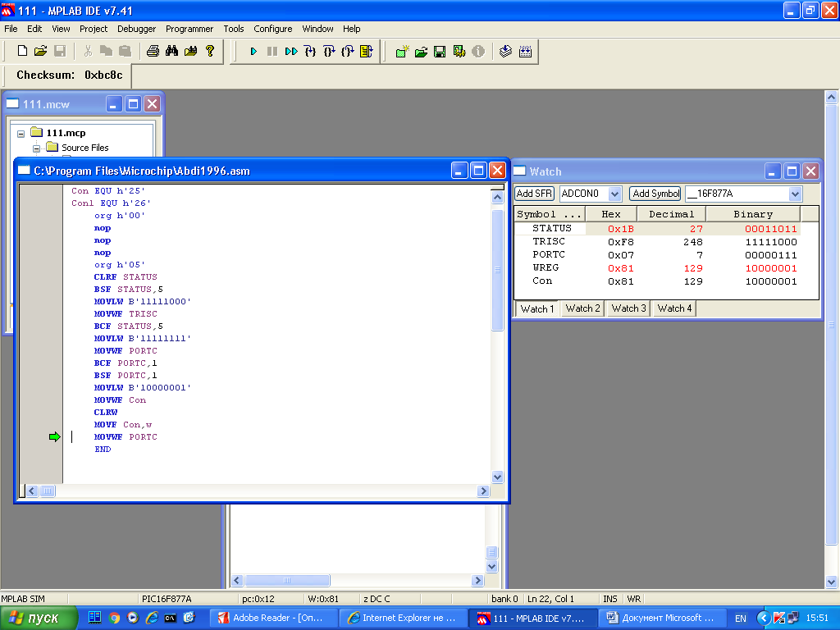
Task: Click the Make project icon
Action: (x=505, y=52)
